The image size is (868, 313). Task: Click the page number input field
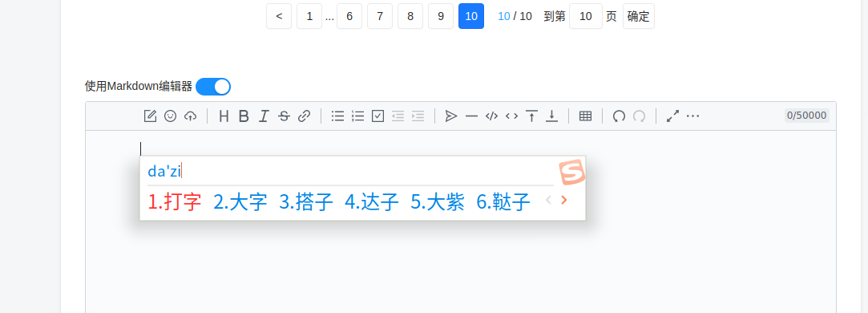[586, 16]
